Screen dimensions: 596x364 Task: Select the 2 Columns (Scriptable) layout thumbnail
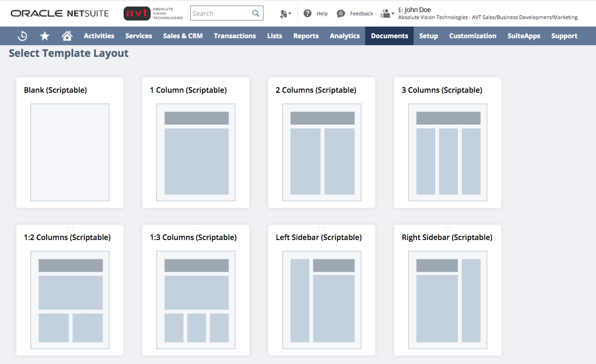[x=321, y=152]
